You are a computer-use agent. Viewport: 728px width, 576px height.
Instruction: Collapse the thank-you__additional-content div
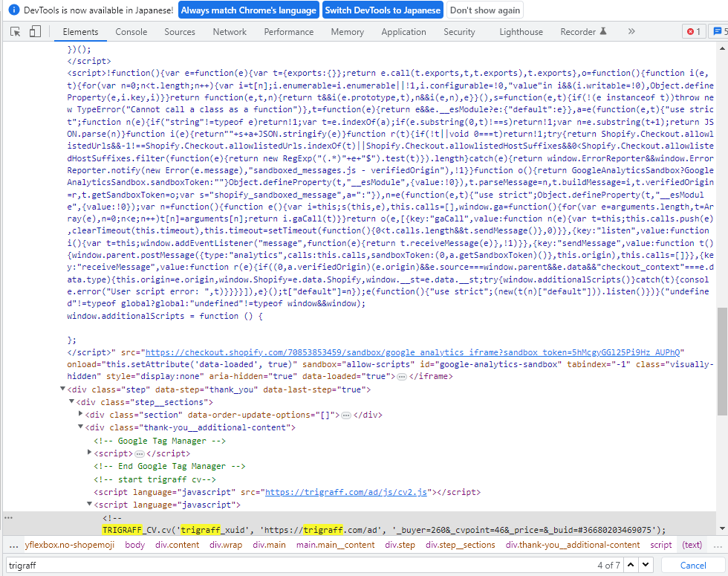point(80,427)
